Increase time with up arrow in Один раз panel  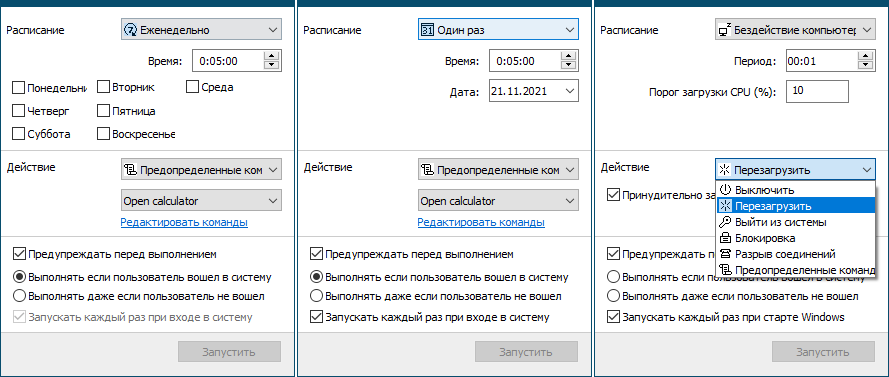(x=570, y=56)
